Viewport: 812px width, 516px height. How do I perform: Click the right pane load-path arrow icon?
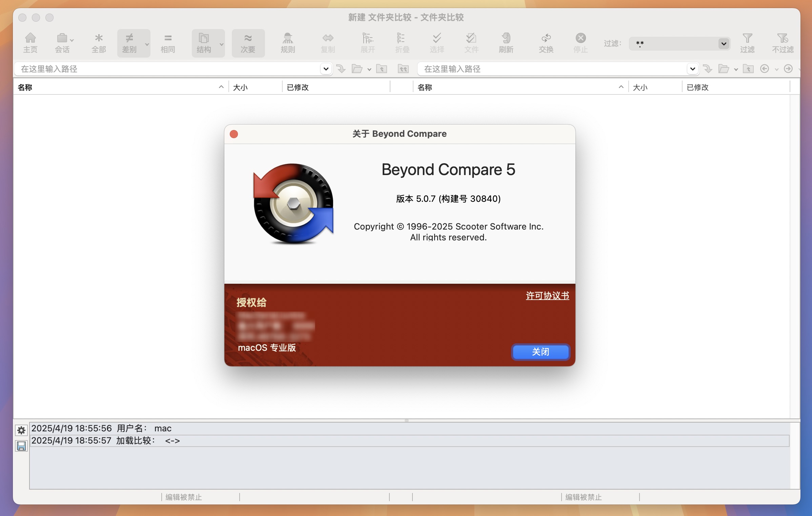pos(708,69)
